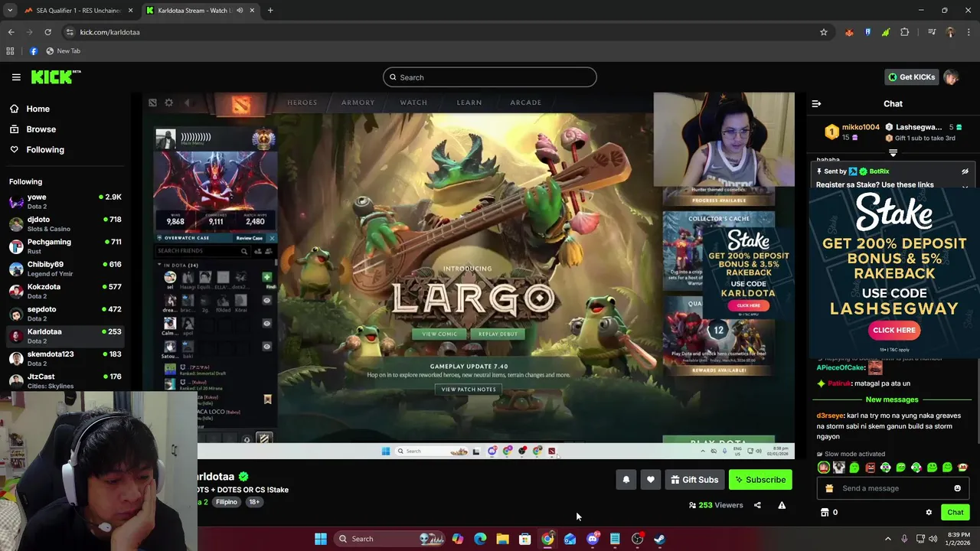Hide the pinned BotRix message
The height and width of the screenshot is (551, 980).
pyautogui.click(x=965, y=171)
